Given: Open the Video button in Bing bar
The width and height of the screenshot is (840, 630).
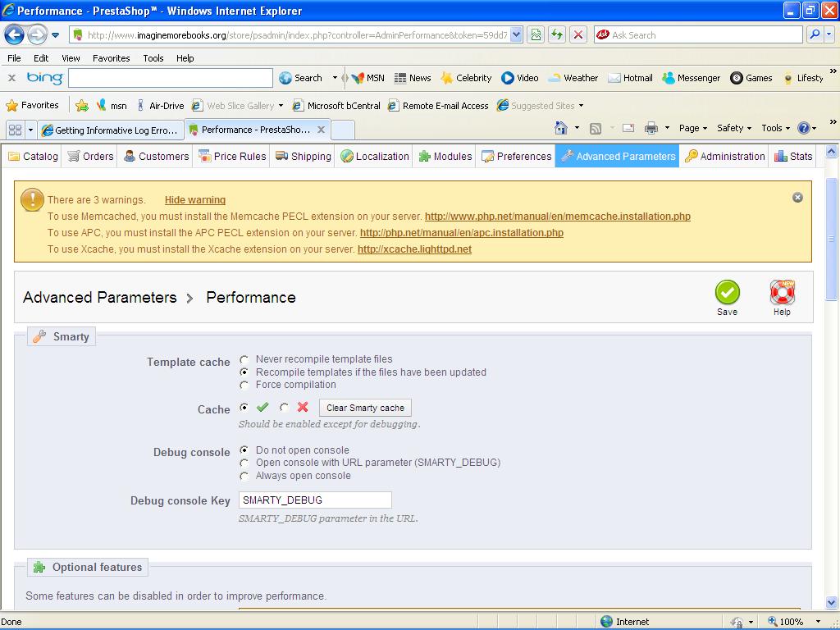Looking at the screenshot, I should click(519, 78).
